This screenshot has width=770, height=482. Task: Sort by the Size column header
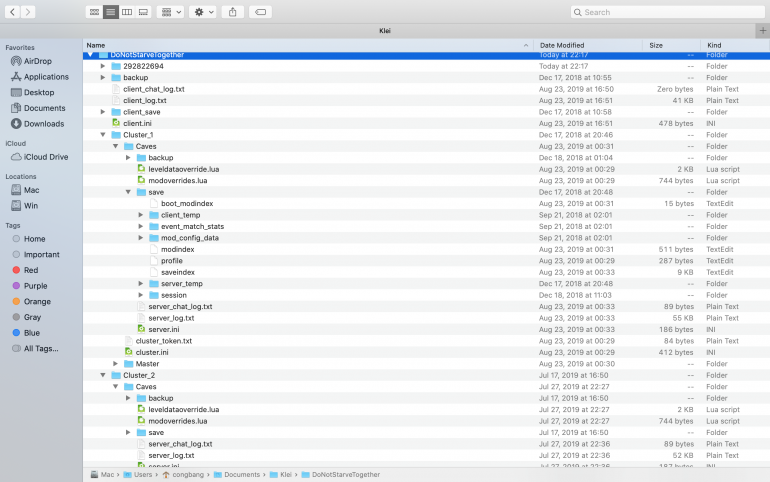point(671,45)
